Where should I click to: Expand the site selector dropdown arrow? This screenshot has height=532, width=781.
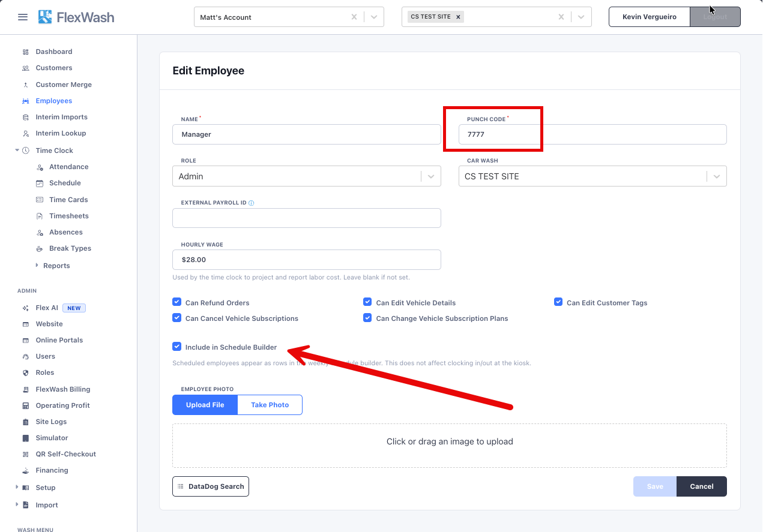[x=581, y=17]
